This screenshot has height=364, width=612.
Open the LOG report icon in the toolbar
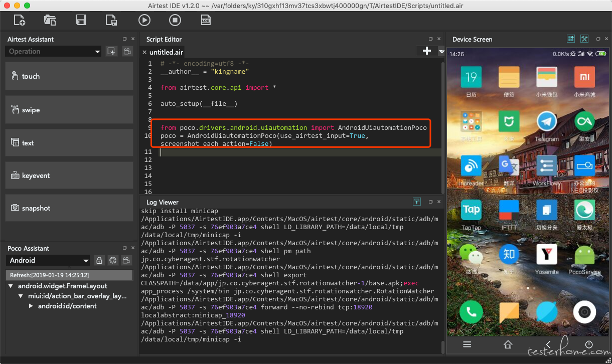[206, 20]
